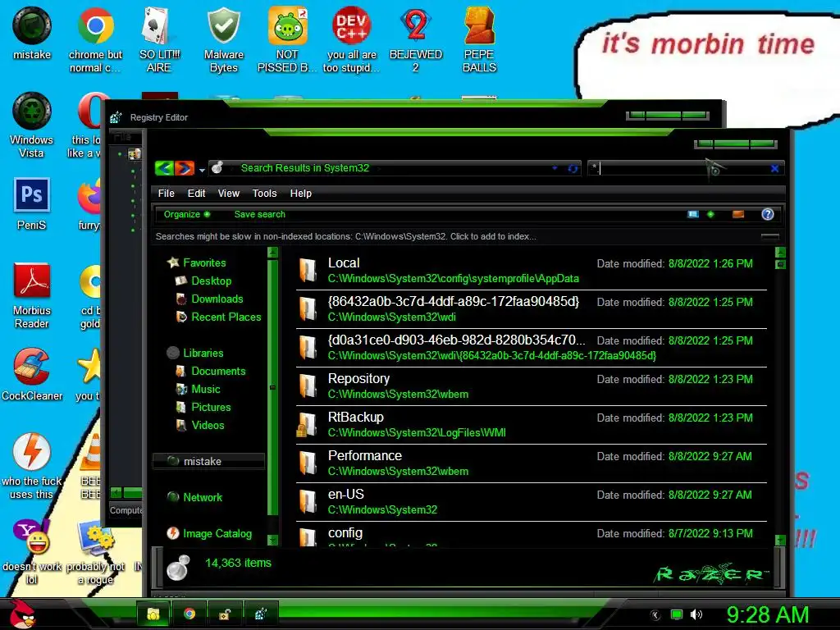Open the Yahoo 'doesn't work lol' icon
Screen dimensions: 840x630
pos(32,552)
